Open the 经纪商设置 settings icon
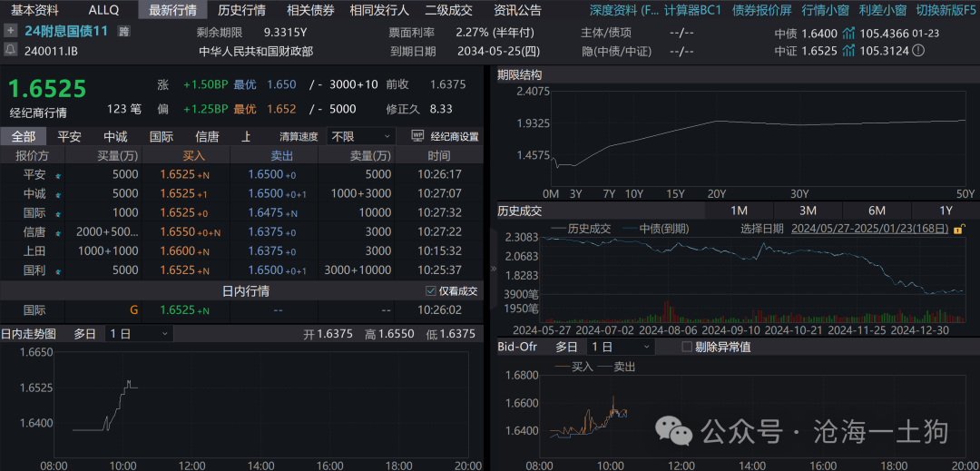 (x=417, y=136)
